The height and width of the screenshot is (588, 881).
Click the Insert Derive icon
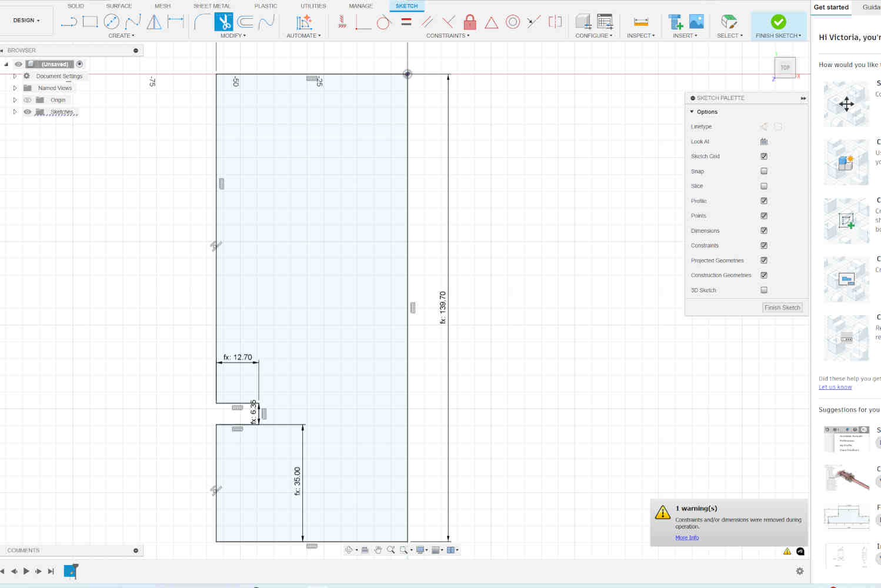pos(676,22)
